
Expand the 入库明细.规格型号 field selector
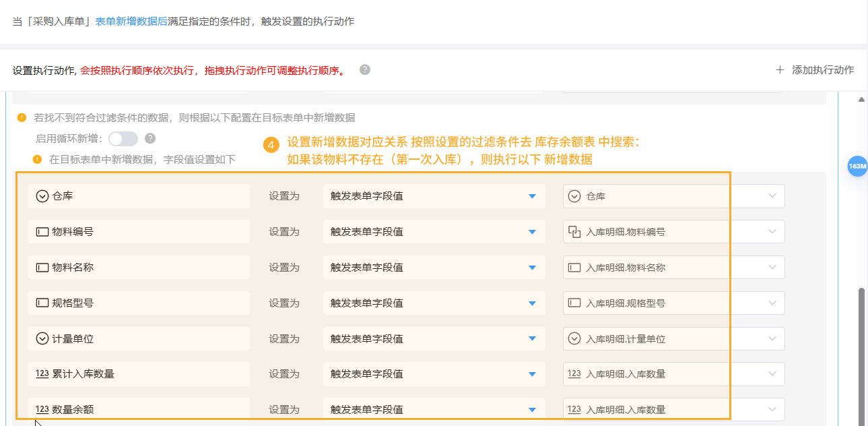(673, 303)
